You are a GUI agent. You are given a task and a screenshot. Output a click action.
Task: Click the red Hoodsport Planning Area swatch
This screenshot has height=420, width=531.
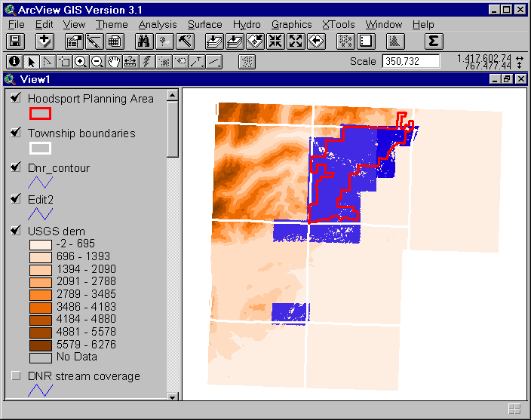40,113
